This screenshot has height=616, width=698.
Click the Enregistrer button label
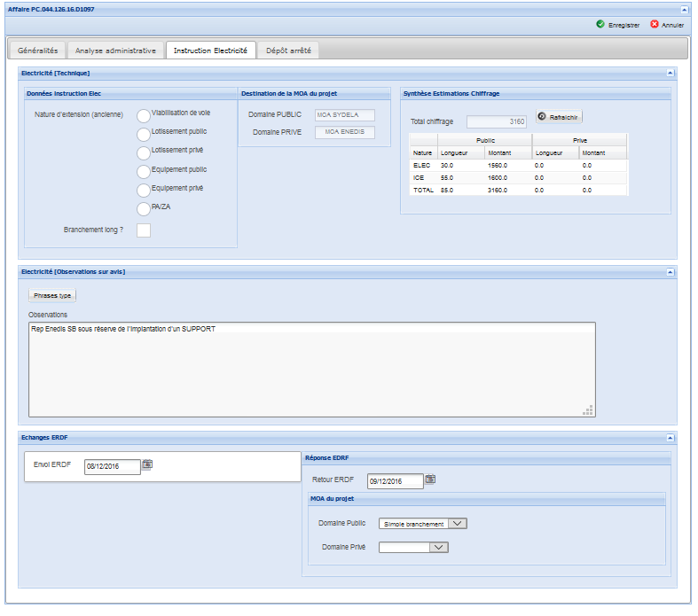(x=623, y=26)
